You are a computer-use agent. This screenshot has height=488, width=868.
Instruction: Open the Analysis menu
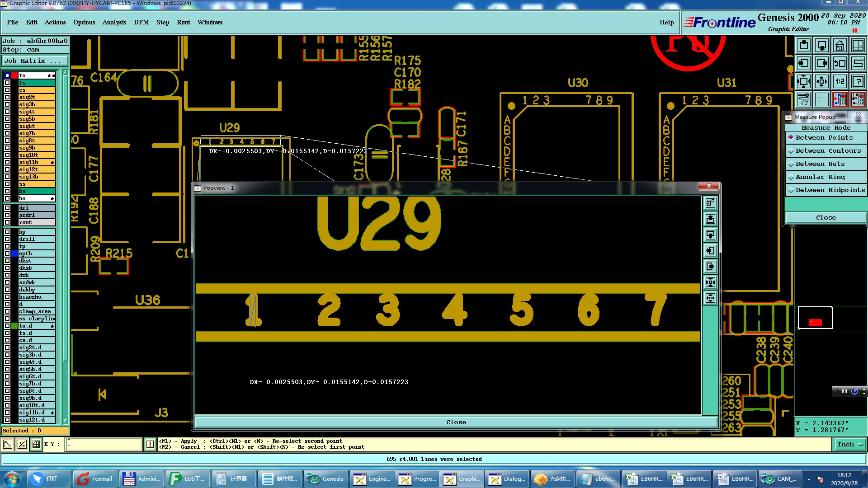tap(114, 22)
